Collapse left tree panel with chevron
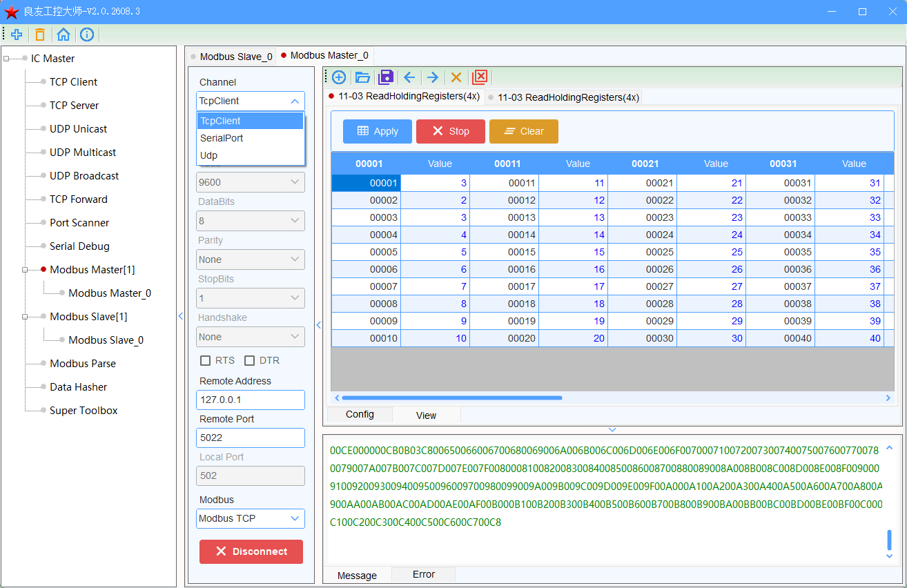 [x=181, y=316]
